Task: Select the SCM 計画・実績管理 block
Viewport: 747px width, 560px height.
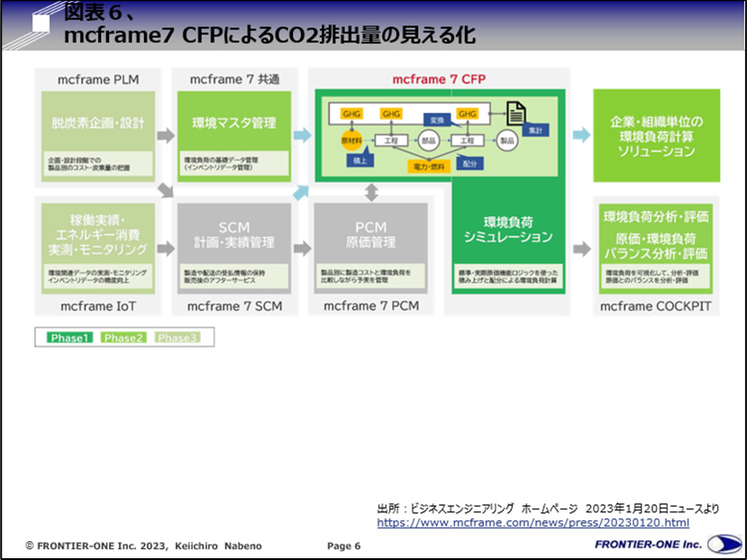Action: [234, 248]
